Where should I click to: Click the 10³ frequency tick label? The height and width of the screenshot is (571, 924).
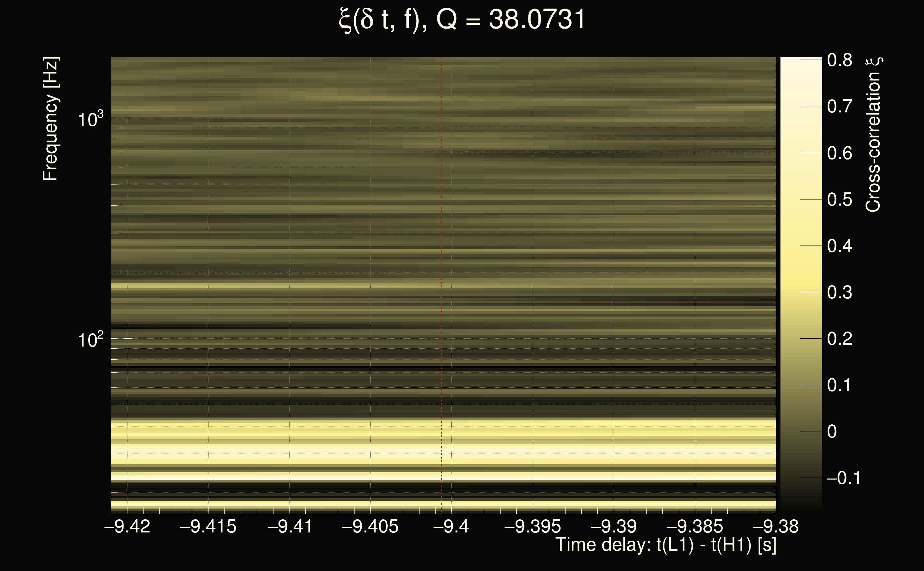[90, 119]
